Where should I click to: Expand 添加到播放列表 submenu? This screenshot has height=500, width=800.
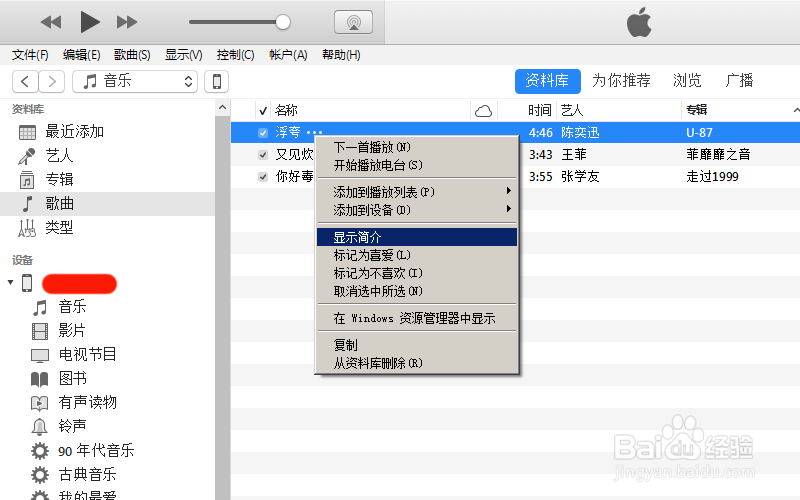click(417, 192)
